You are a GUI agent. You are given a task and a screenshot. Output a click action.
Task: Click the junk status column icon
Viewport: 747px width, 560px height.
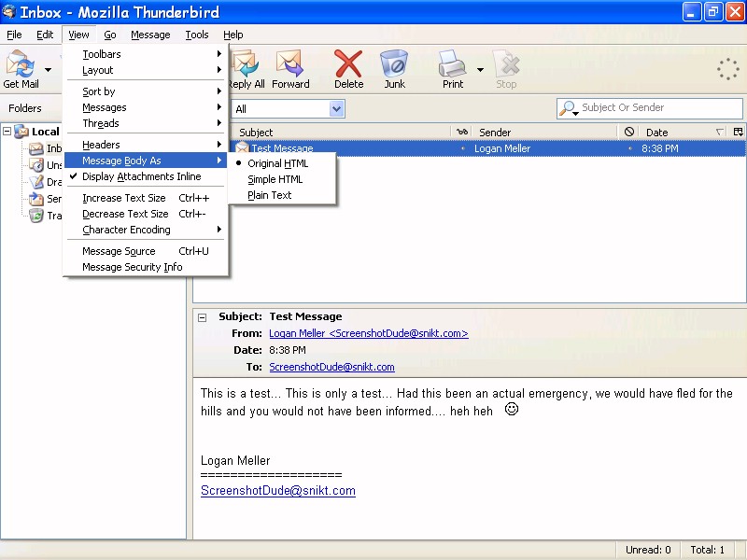pos(628,132)
